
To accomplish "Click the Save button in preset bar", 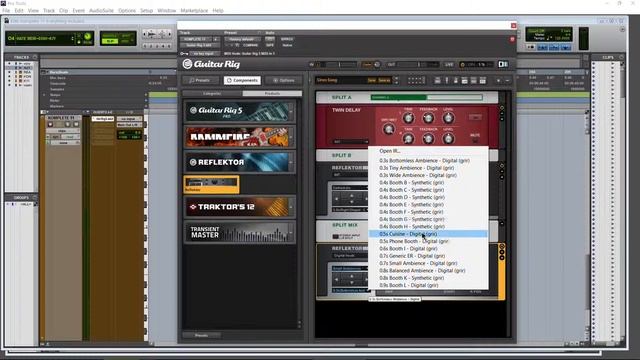I will point(371,80).
